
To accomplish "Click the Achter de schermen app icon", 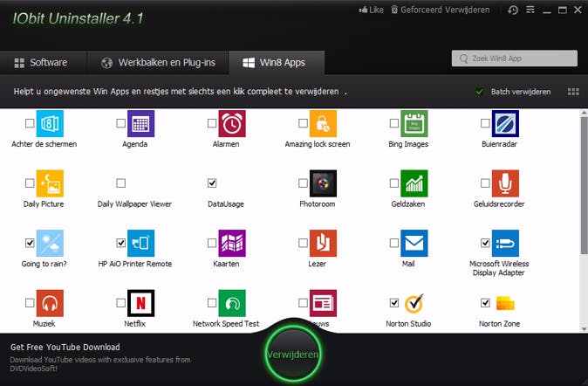I will [x=50, y=123].
